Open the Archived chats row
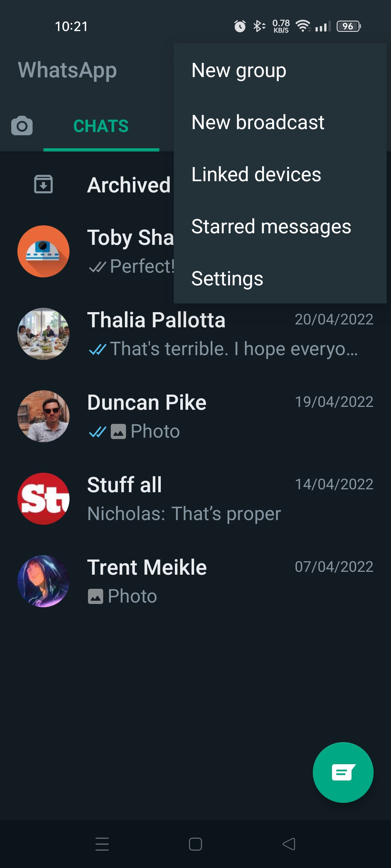The image size is (391, 868). click(129, 185)
